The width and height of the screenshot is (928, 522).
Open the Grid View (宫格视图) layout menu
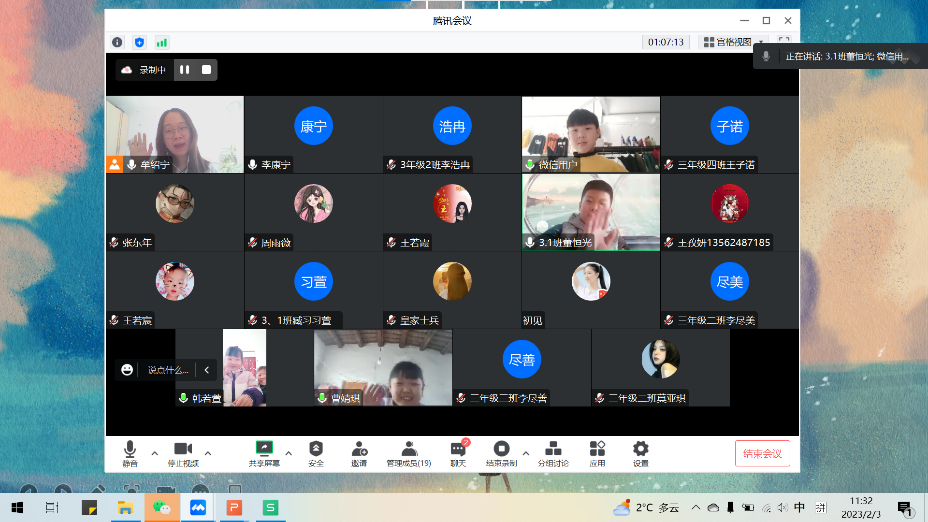[x=732, y=42]
